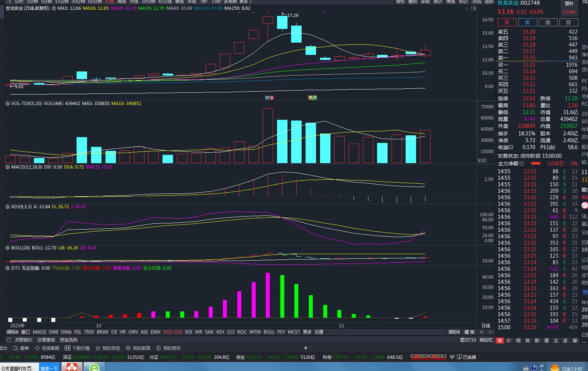
Task: Open the 画线 drawing tools
Action: [x=451, y=2]
